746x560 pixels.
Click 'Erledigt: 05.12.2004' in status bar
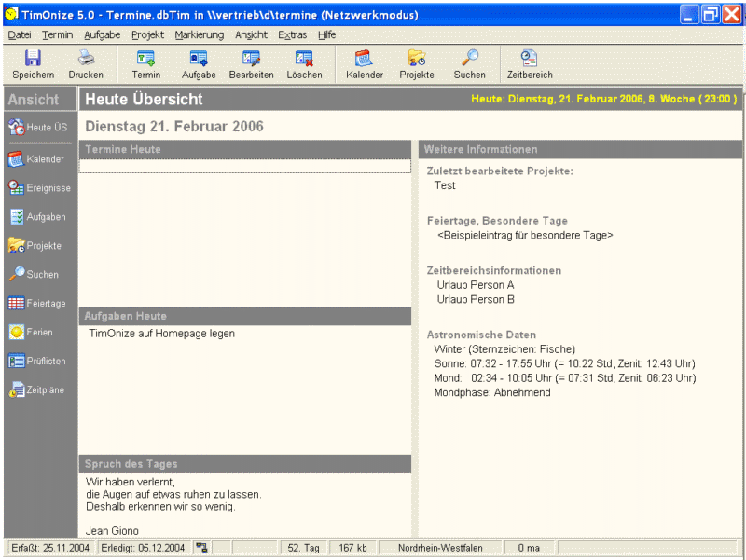click(x=143, y=548)
